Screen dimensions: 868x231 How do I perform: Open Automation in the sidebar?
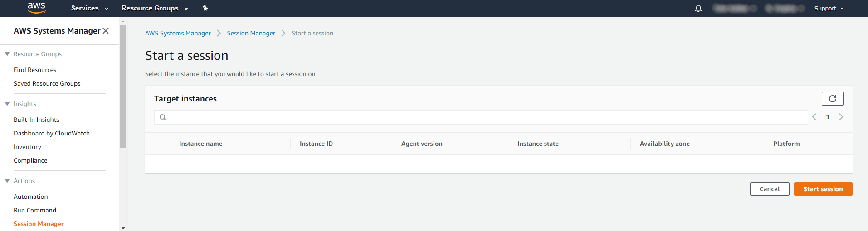[x=31, y=197]
